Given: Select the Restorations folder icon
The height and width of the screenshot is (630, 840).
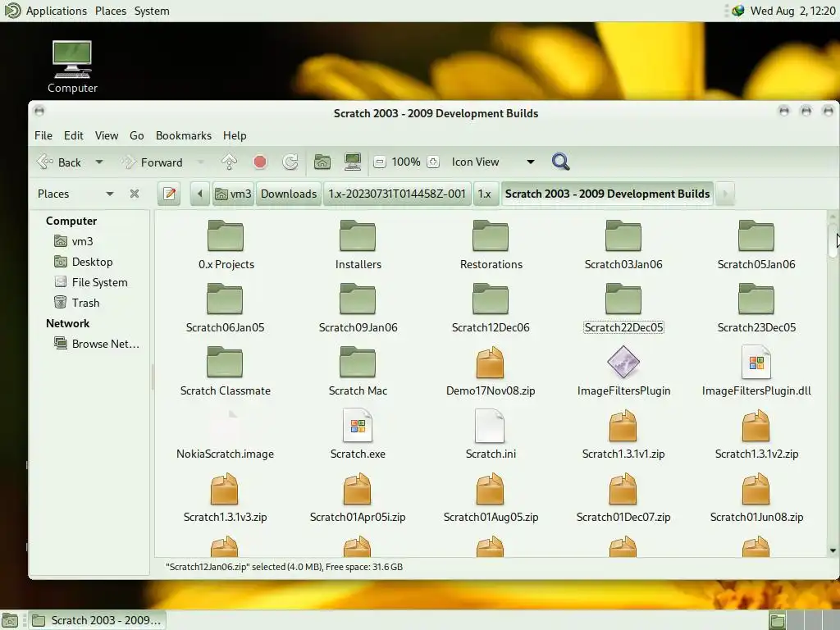Looking at the screenshot, I should [491, 235].
